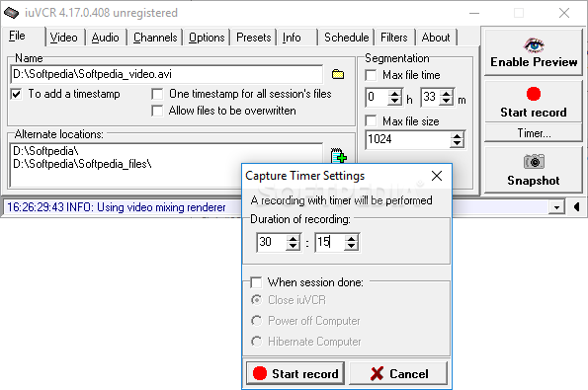Click Start record in Capture Timer Settings
The image size is (588, 390).
click(x=295, y=373)
